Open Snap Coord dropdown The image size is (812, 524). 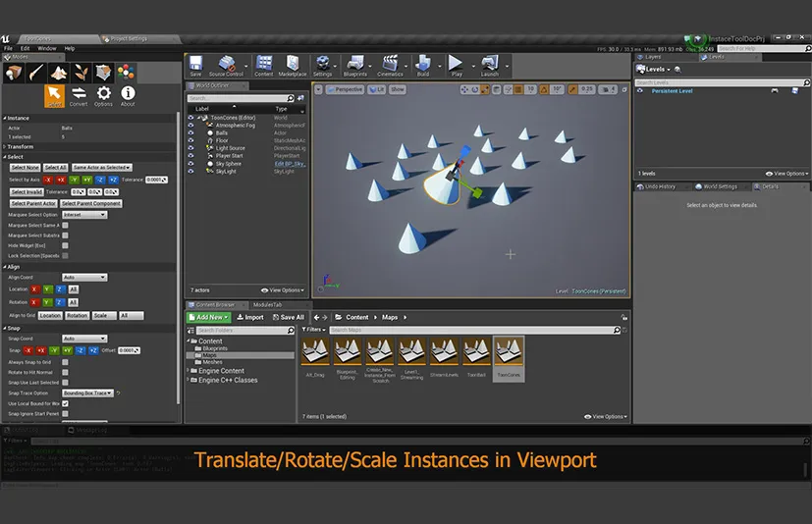point(84,339)
